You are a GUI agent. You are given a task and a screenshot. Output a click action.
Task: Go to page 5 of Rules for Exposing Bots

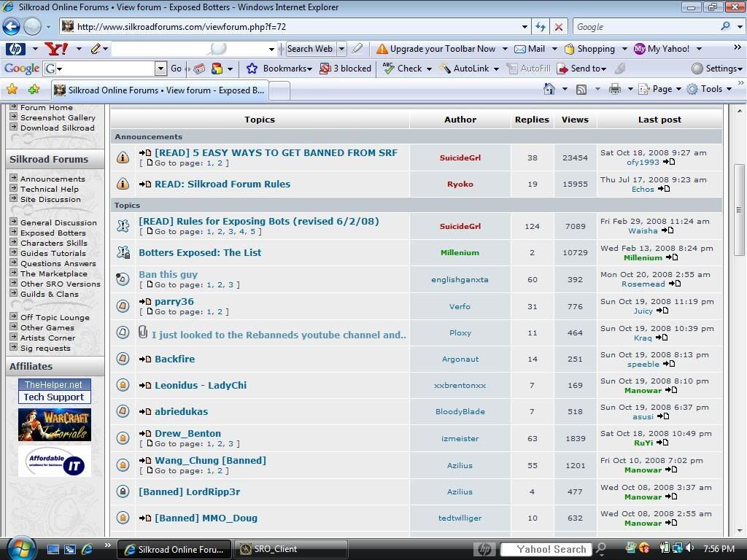coord(252,231)
